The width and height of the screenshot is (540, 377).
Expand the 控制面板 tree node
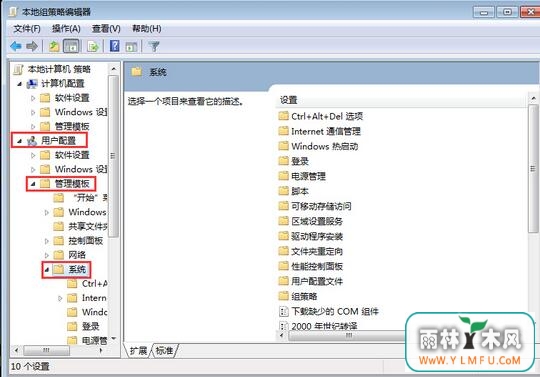pos(46,241)
